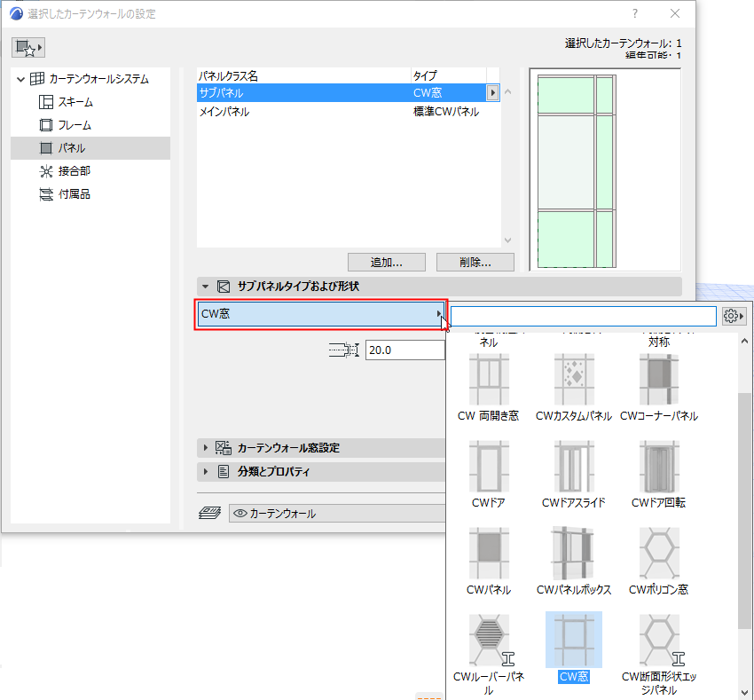Open type arrow on the サブパネル row
754x700 pixels.
point(492,92)
